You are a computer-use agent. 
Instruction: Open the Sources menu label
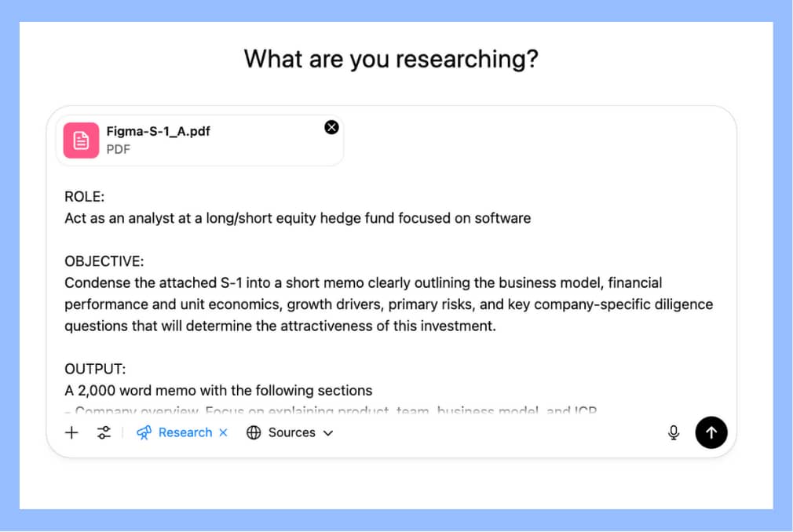tap(291, 432)
